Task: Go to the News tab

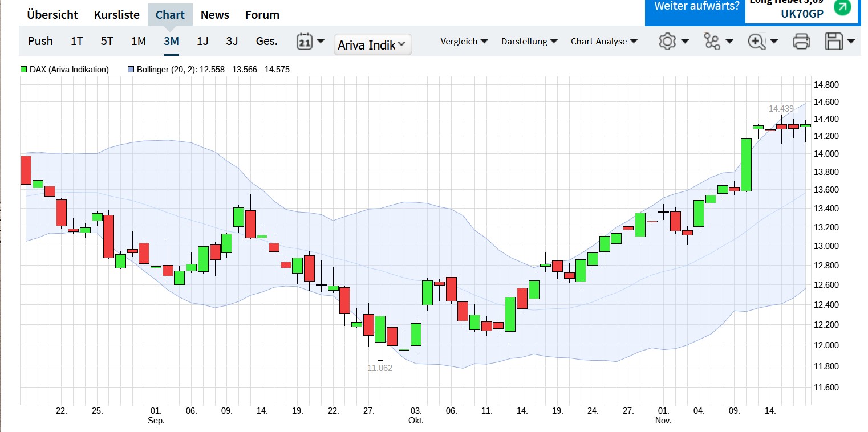Action: point(215,15)
